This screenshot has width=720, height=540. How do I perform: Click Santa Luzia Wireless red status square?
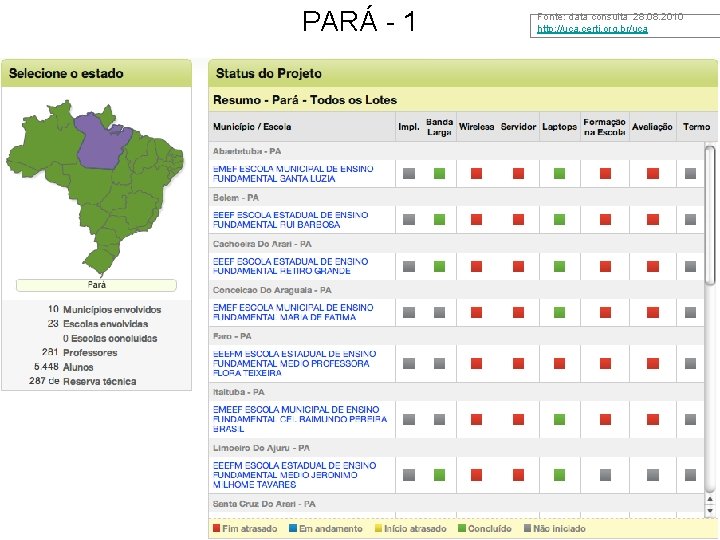(476, 174)
